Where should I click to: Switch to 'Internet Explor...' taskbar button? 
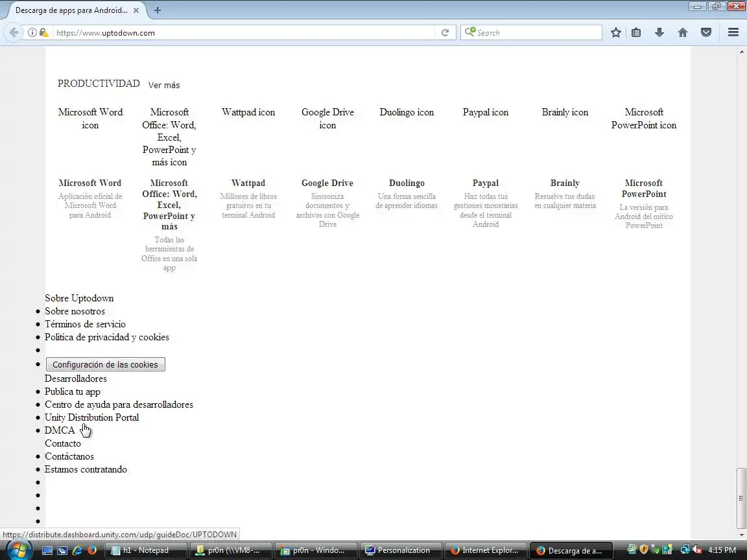[x=485, y=550]
